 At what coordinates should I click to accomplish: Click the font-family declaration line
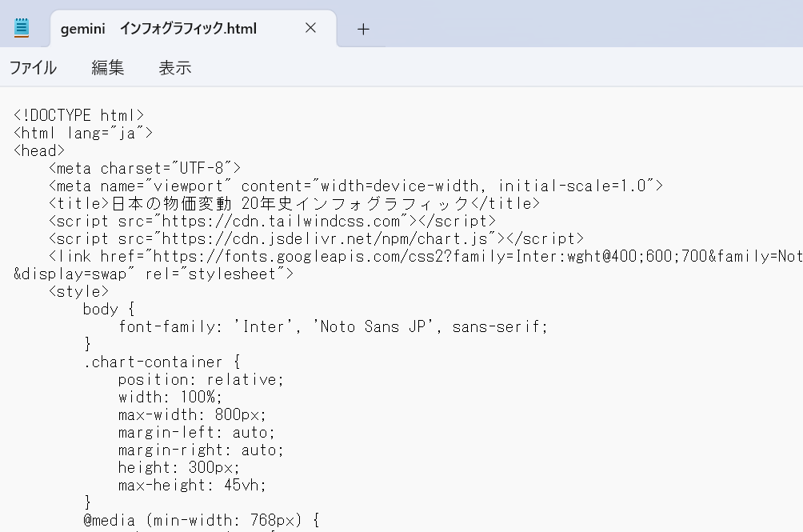pyautogui.click(x=333, y=326)
